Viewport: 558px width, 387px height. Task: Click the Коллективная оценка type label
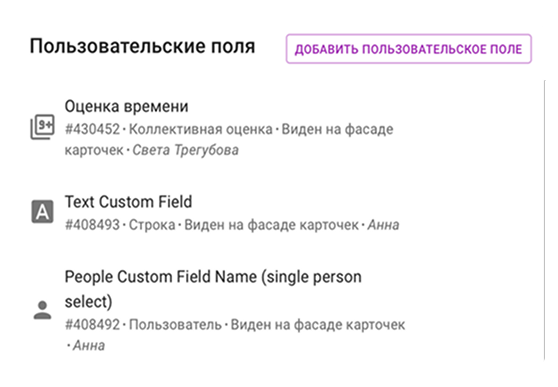coord(200,129)
